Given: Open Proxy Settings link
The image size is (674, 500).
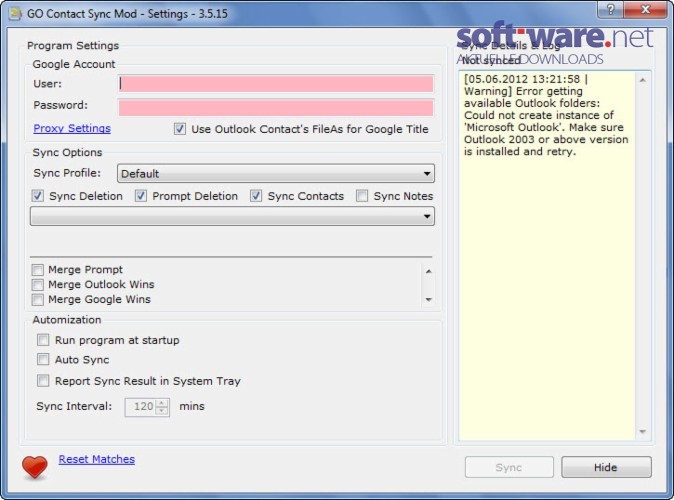Looking at the screenshot, I should pos(72,128).
